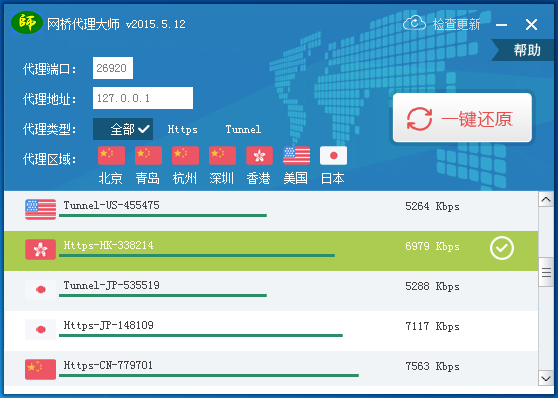Select the 青岛 region flag icon

(x=148, y=156)
